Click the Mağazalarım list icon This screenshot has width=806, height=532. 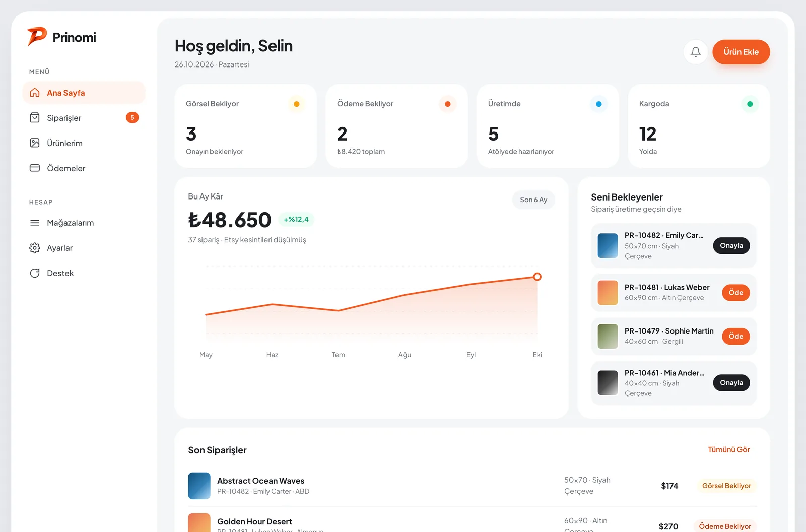pos(35,223)
